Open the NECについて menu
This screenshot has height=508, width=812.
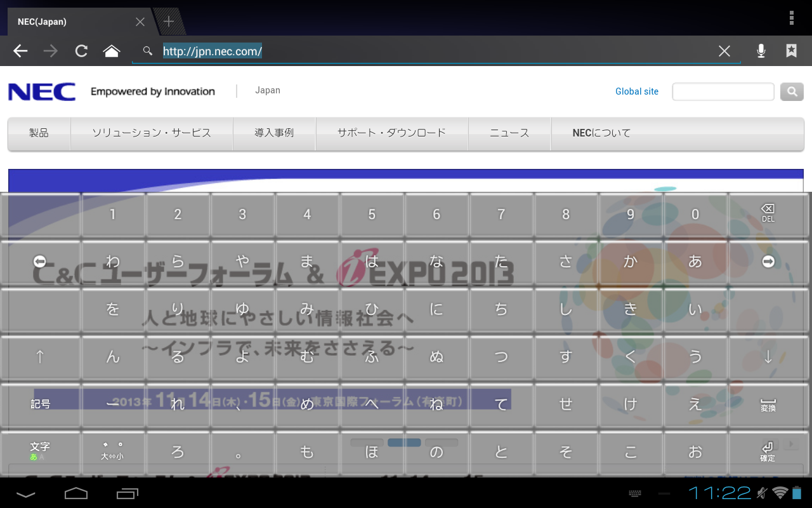[601, 133]
